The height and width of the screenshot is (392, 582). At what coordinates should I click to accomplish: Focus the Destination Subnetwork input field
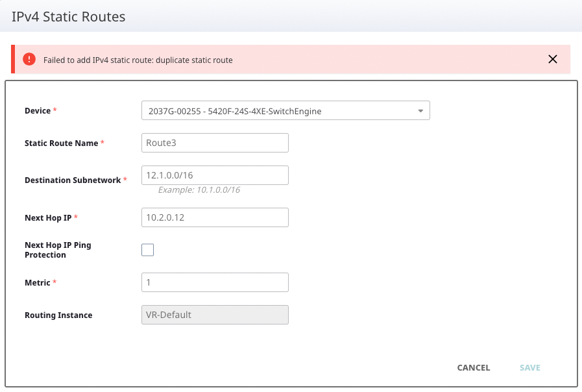(x=214, y=175)
